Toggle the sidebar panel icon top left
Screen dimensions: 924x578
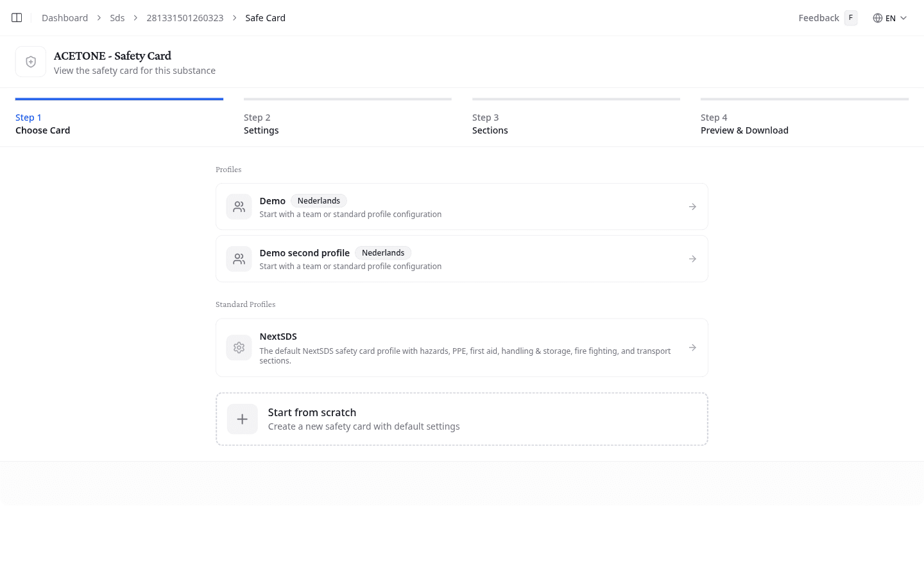pos(16,17)
